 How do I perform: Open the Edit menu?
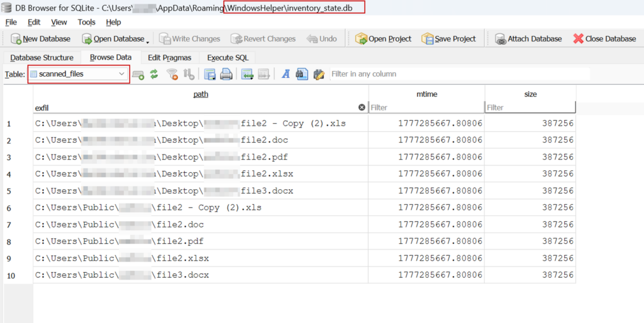coord(34,22)
